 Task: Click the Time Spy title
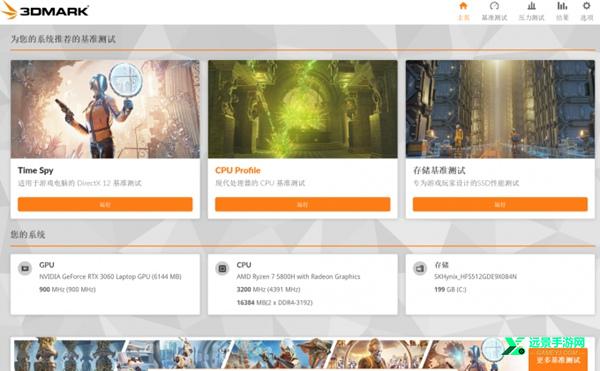click(x=35, y=170)
